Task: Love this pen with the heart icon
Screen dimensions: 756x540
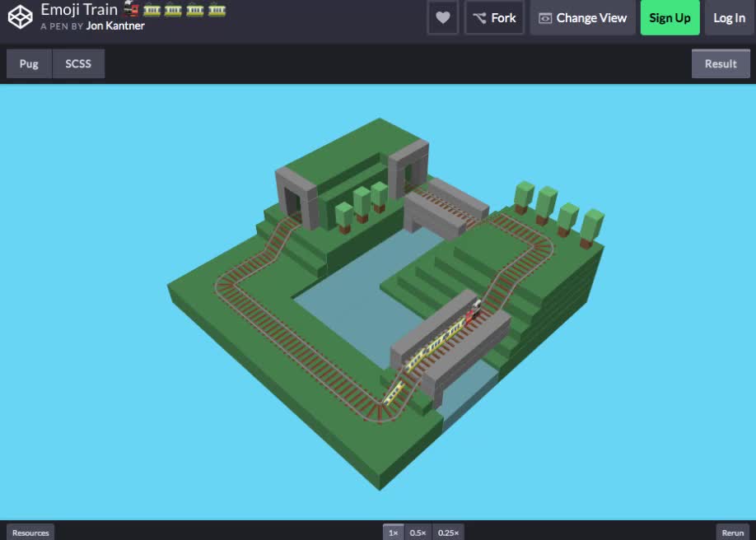Action: 442,18
